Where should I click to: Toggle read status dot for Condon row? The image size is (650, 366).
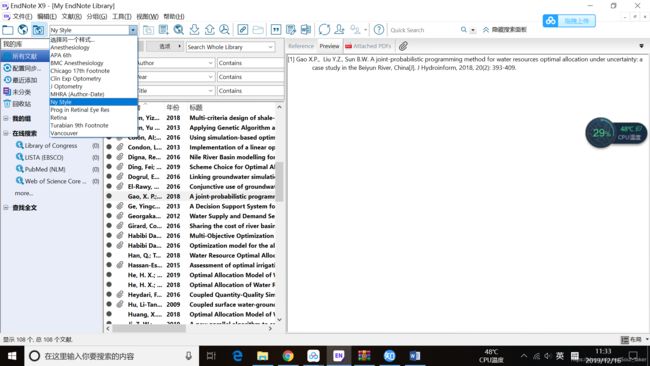pos(109,147)
